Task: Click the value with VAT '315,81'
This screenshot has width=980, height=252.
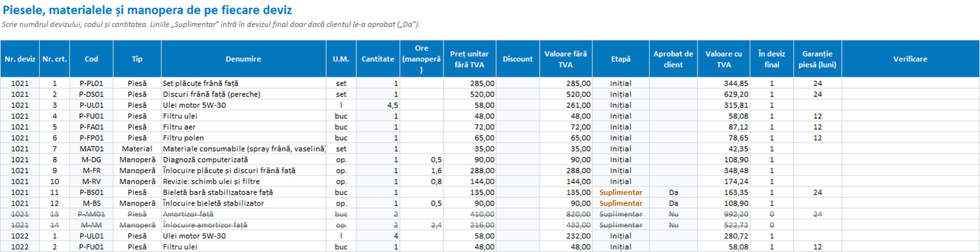Action: tap(724, 105)
